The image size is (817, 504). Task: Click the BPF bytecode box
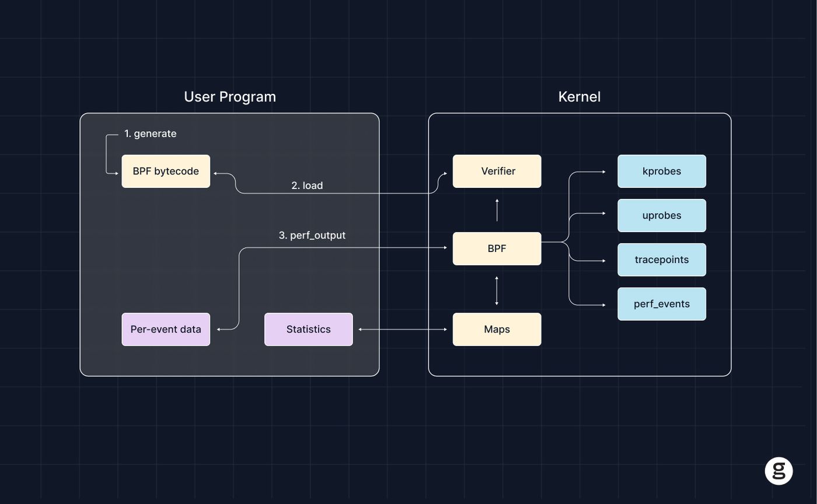(166, 171)
